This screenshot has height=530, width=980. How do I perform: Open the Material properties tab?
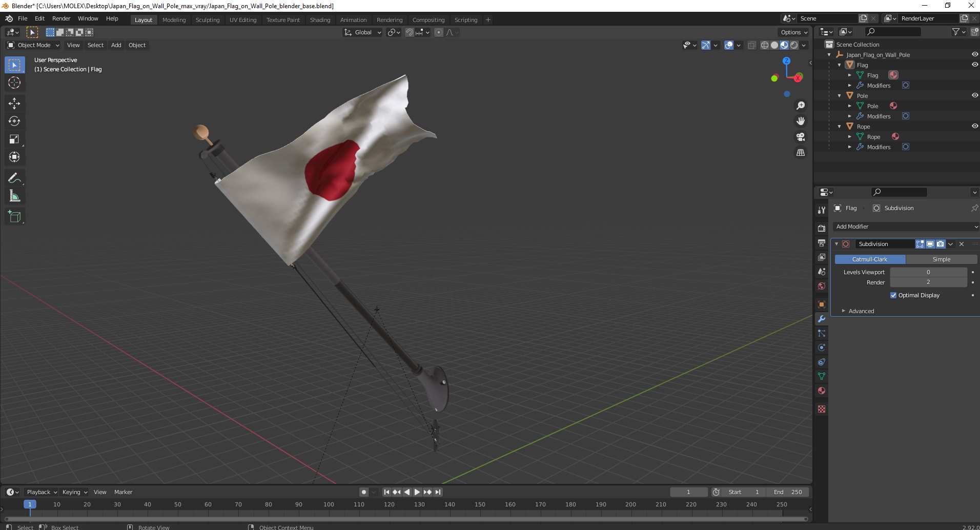(822, 391)
